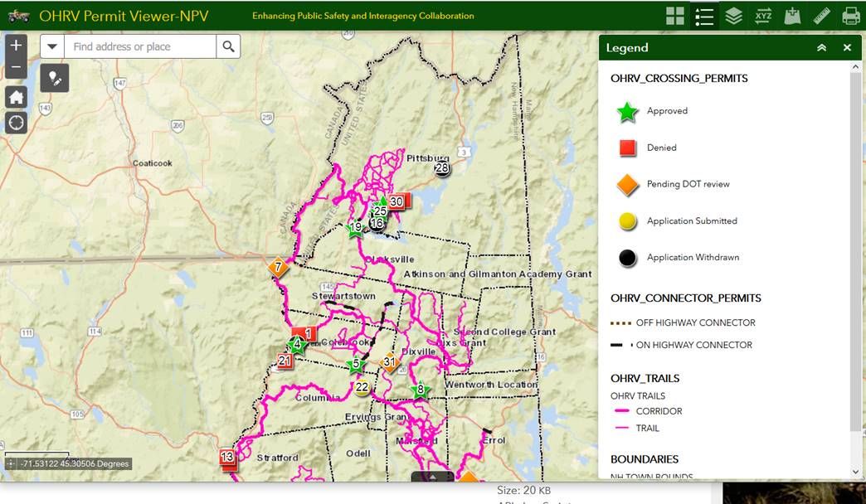
Task: Click into the Find address or place field
Action: tap(139, 46)
